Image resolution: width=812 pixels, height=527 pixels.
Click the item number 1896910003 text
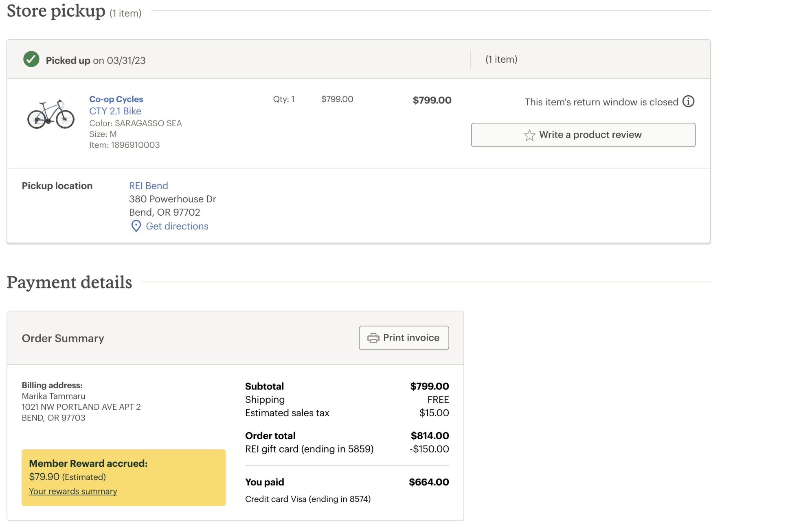[125, 145]
